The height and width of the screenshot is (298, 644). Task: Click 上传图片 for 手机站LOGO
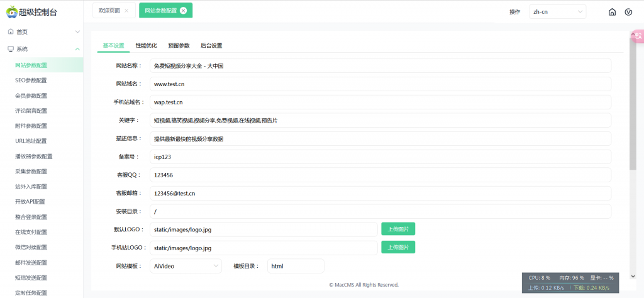point(398,247)
